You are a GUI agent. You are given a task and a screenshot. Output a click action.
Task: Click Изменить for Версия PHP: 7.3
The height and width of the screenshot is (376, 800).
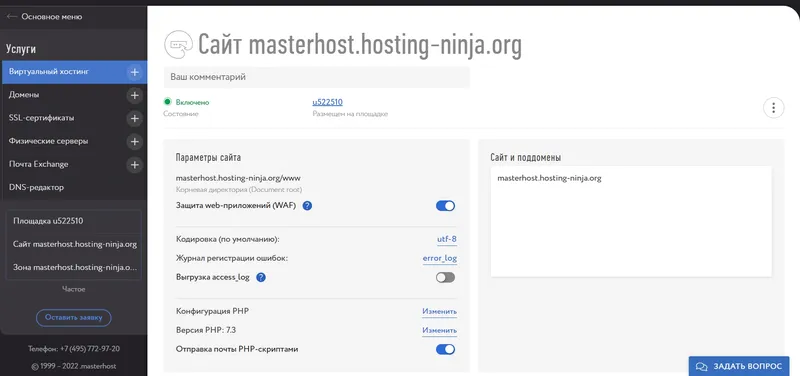[x=439, y=331]
